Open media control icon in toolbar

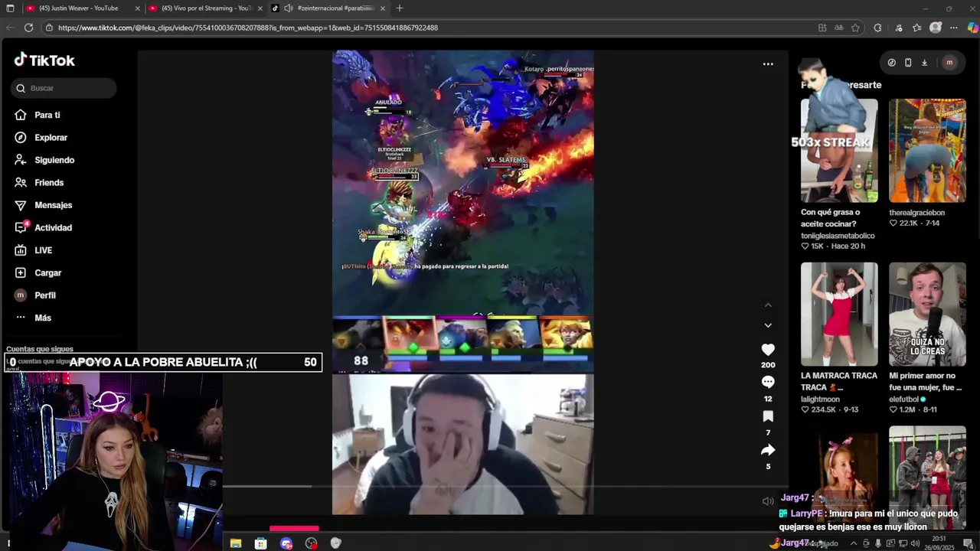coord(897,28)
